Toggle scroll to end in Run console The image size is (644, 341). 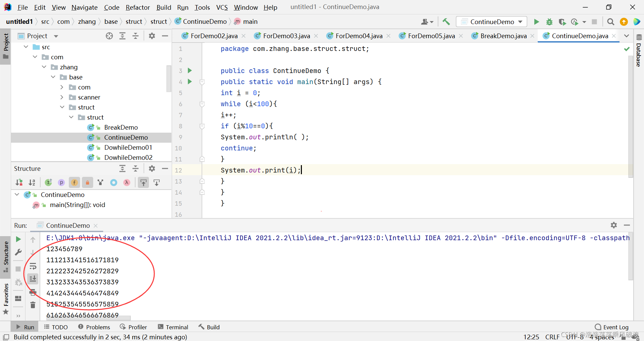(33, 279)
